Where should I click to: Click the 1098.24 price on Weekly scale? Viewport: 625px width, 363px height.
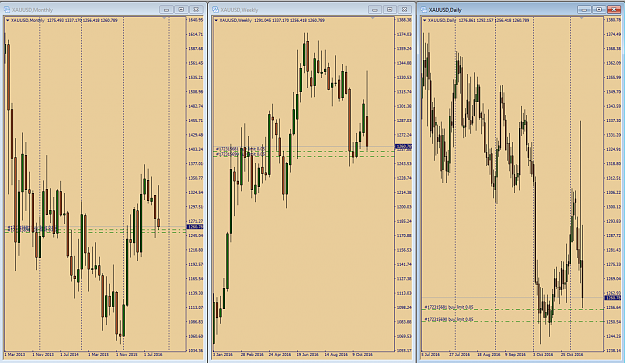[404, 307]
